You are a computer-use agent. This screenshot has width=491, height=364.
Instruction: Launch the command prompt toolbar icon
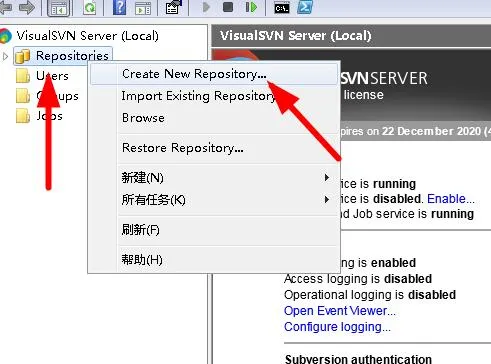[x=282, y=8]
